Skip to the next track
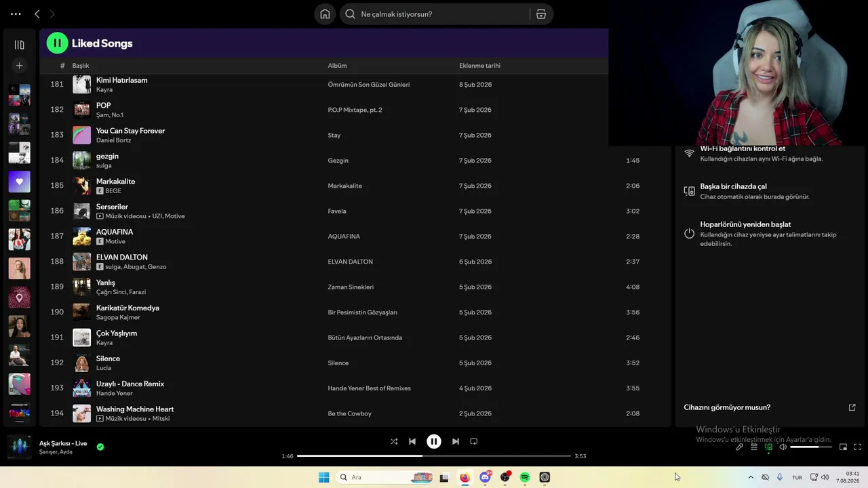 click(x=456, y=441)
